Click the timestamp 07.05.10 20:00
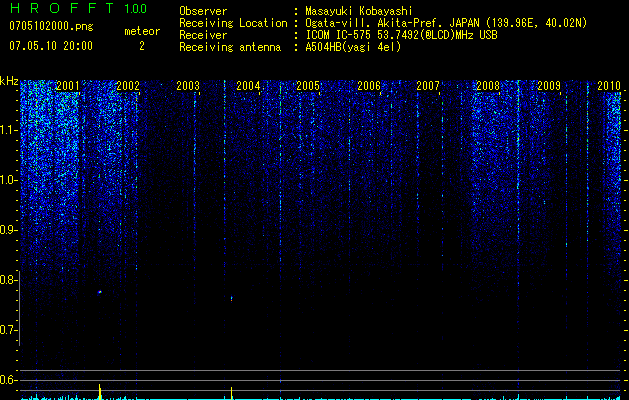Image resolution: width=629 pixels, height=400 pixels. 51,46
